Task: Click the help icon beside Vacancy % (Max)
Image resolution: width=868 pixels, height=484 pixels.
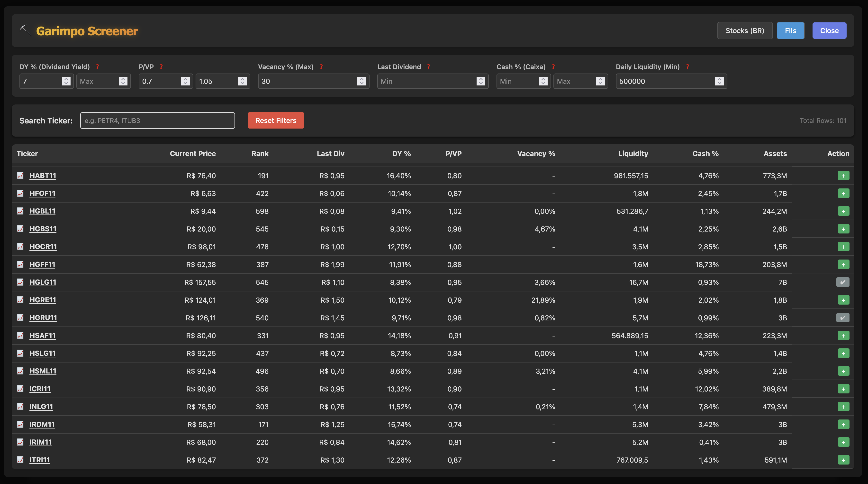Action: click(321, 67)
